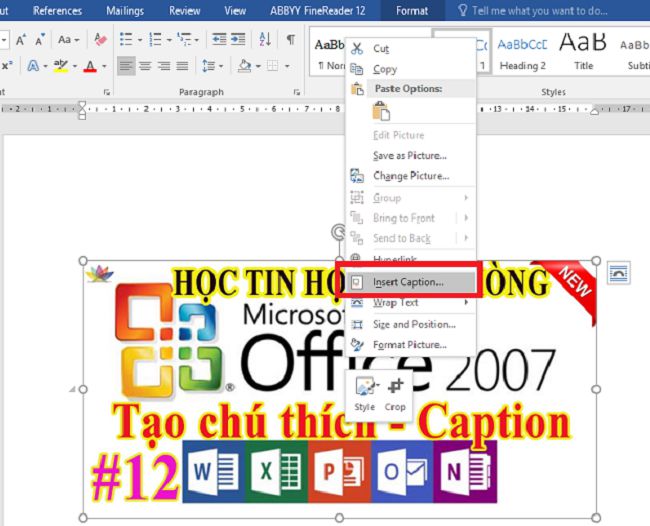Screen dimensions: 650x526
Task: Expand the highlight color dropdown arrow
Action: pyautogui.click(x=75, y=66)
